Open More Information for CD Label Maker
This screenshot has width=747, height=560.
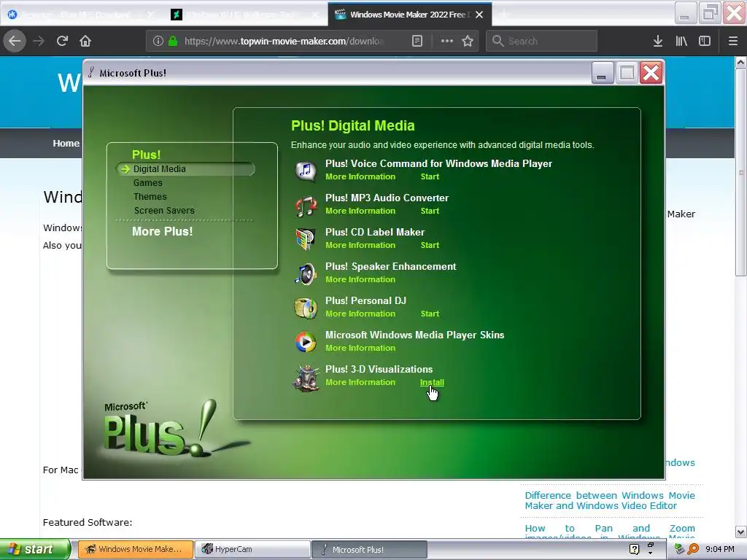click(x=360, y=245)
